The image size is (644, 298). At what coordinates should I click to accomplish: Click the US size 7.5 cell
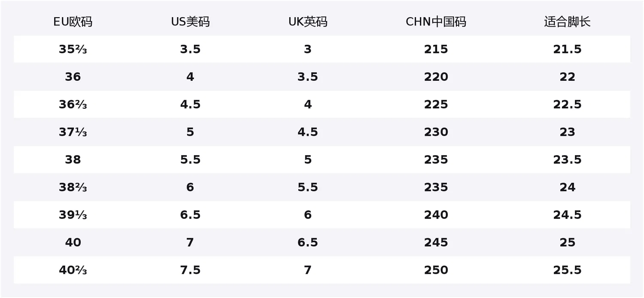[190, 270]
